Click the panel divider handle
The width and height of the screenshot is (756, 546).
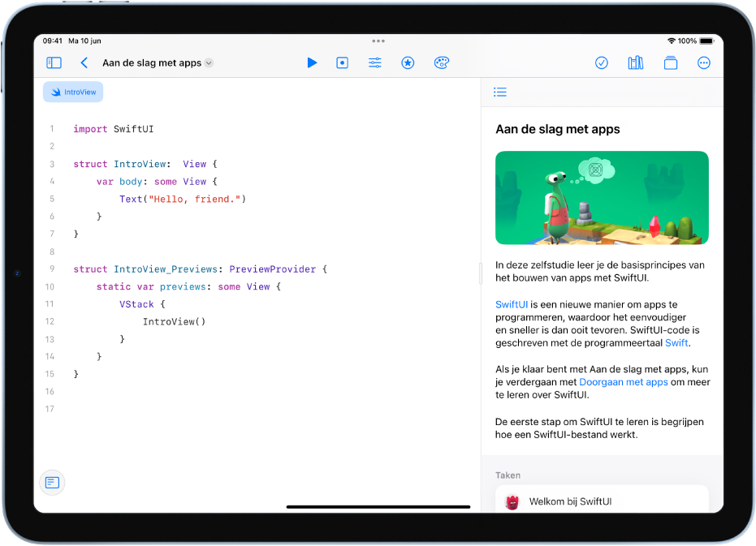pos(480,273)
